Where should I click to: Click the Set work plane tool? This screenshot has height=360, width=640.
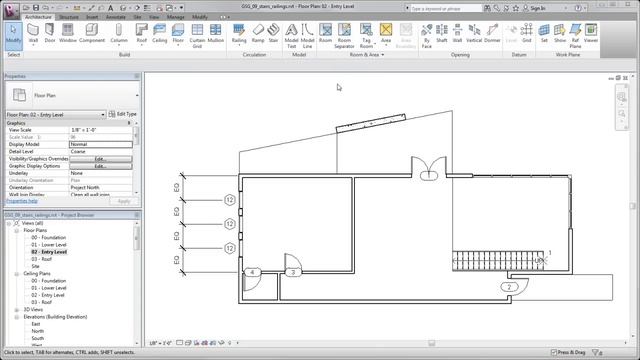coord(544,33)
